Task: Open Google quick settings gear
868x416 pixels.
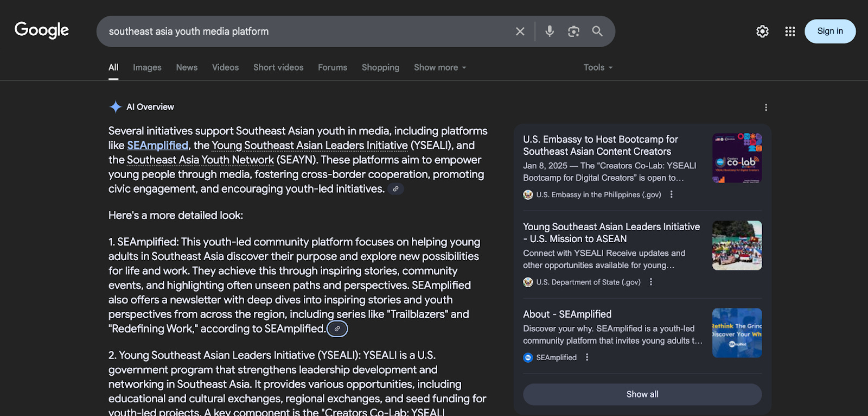Action: [762, 31]
